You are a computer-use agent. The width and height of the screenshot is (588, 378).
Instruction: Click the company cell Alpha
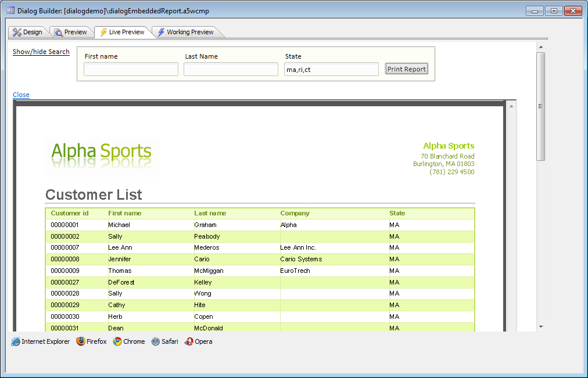288,225
